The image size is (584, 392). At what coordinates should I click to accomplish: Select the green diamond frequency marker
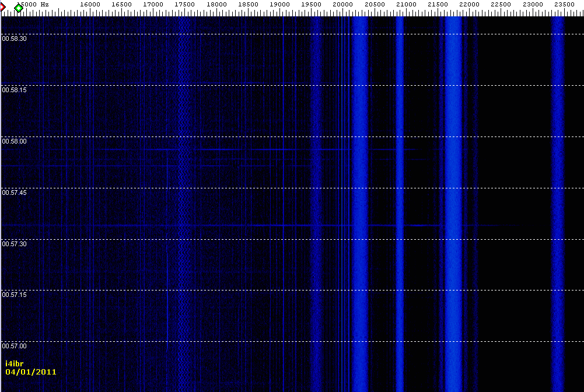pos(19,8)
